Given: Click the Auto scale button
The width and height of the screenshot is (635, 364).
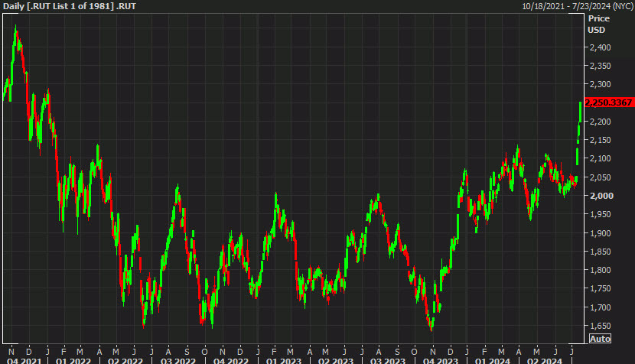Looking at the screenshot, I should tap(600, 339).
